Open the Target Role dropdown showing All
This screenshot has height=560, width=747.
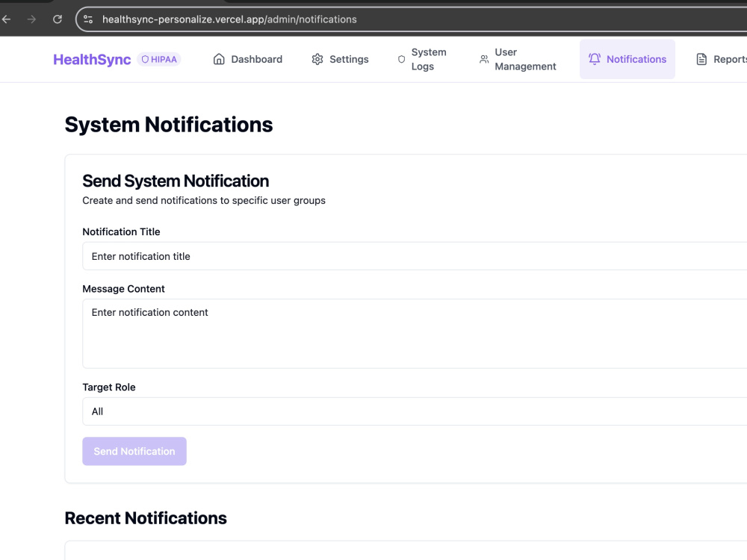pos(415,411)
